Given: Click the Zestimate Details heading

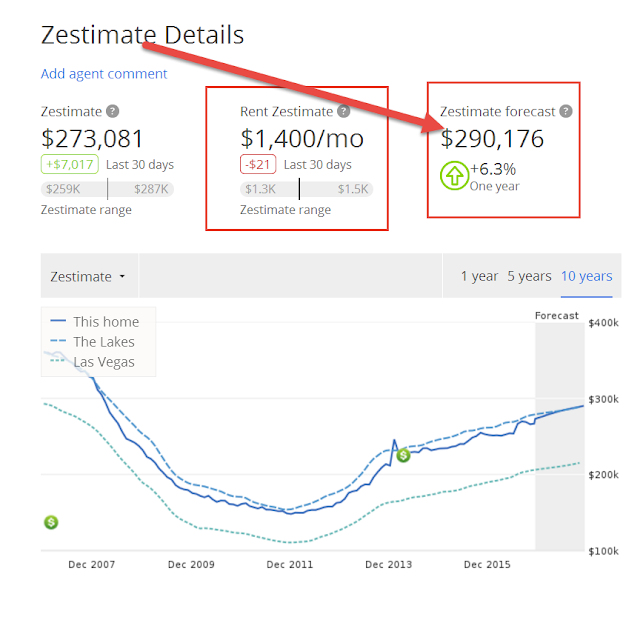Looking at the screenshot, I should click(x=142, y=35).
